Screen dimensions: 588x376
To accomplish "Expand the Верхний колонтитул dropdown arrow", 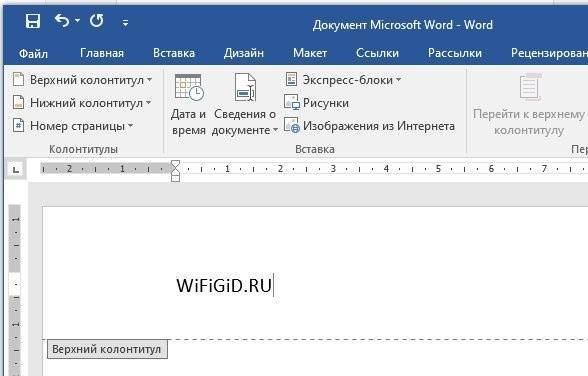I will 149,80.
